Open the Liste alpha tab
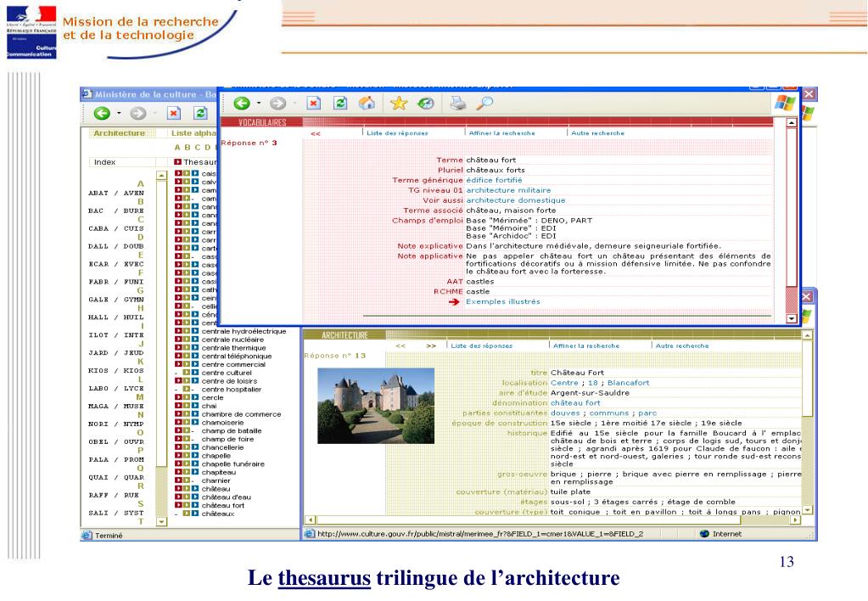The image size is (868, 601). [x=193, y=133]
